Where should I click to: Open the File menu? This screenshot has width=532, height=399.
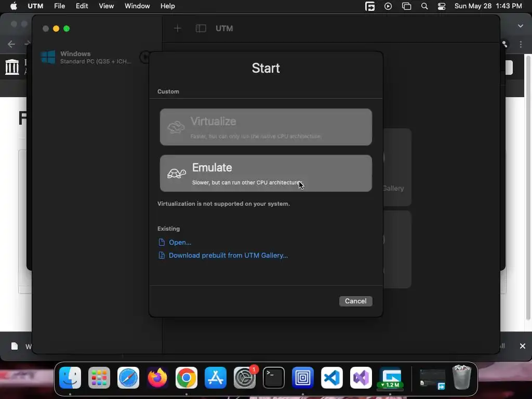[x=59, y=6]
